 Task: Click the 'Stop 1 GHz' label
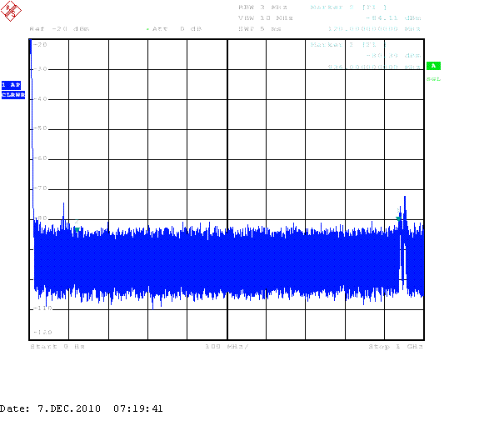click(396, 347)
